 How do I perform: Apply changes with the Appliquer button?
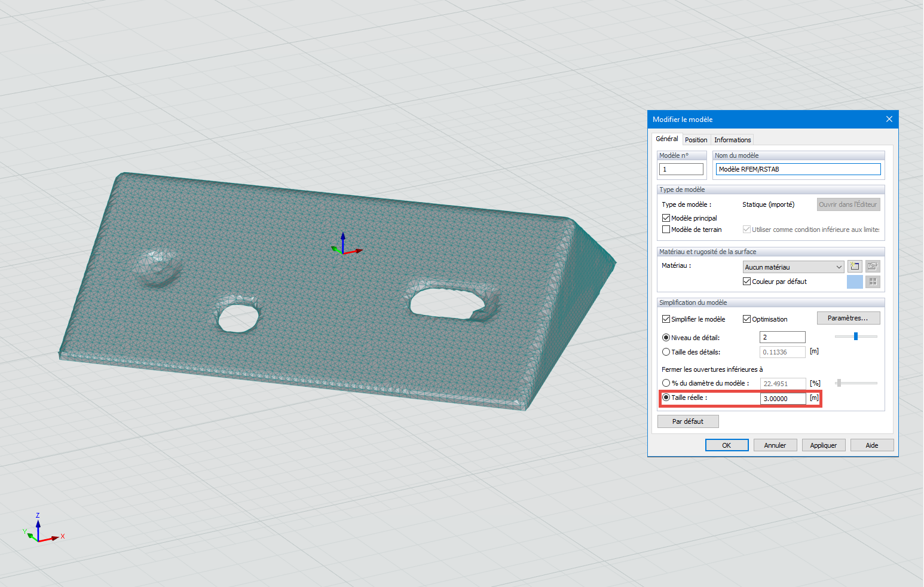[824, 445]
